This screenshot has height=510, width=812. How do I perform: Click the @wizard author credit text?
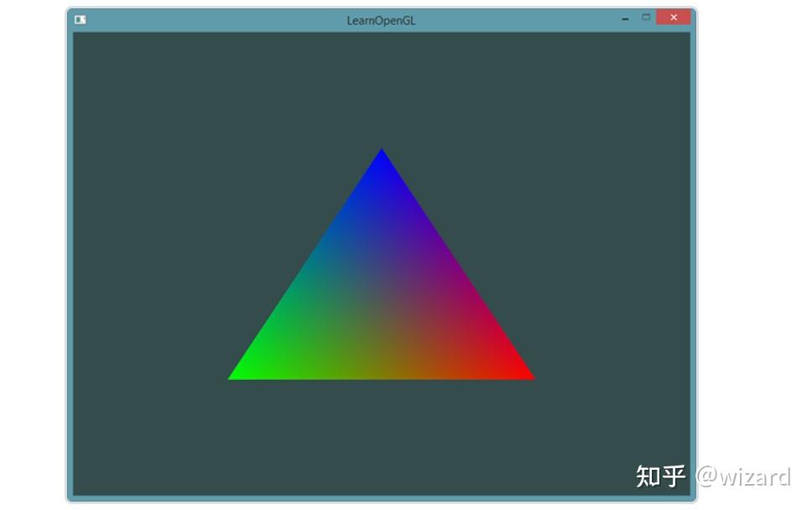point(742,476)
